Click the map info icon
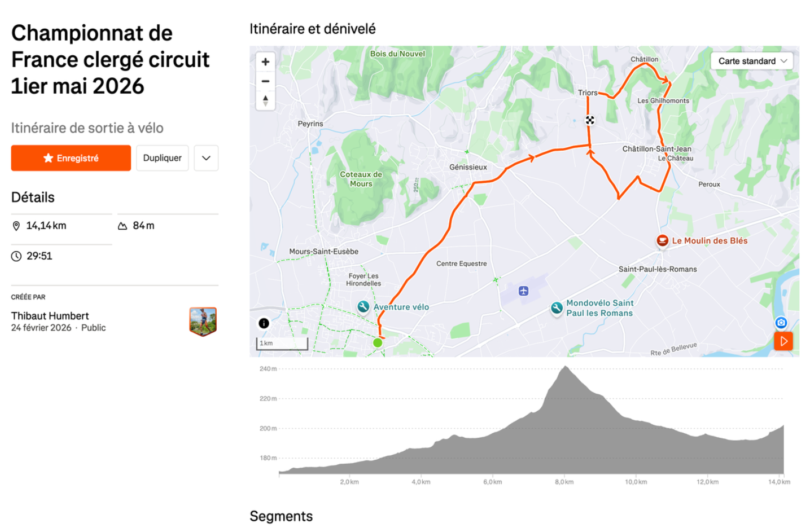806x532 pixels. tap(264, 323)
